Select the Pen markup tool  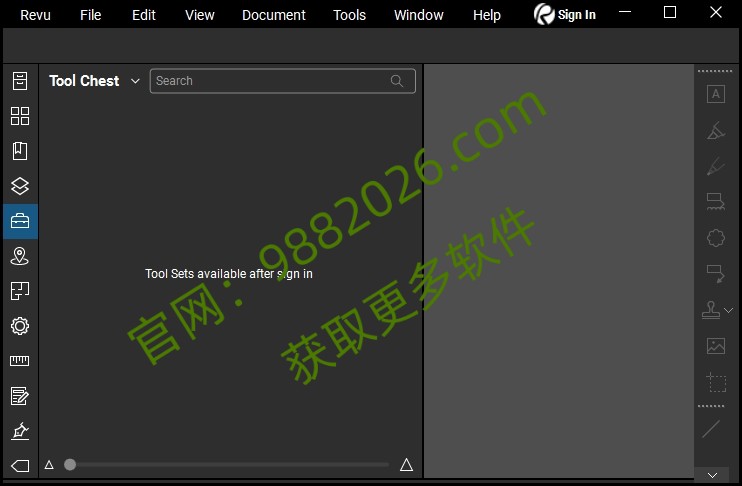click(x=716, y=167)
